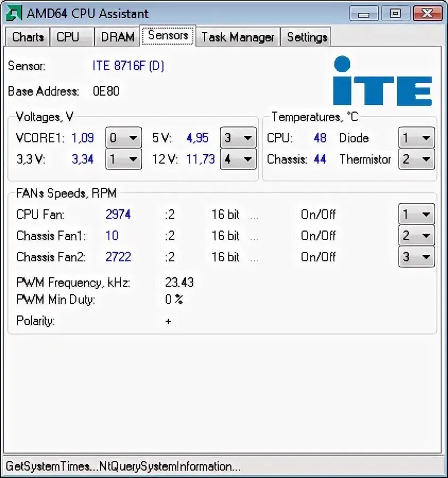This screenshot has width=448, height=478.
Task: Click the Chassis Fan2 divisor :2
Action: click(x=170, y=257)
